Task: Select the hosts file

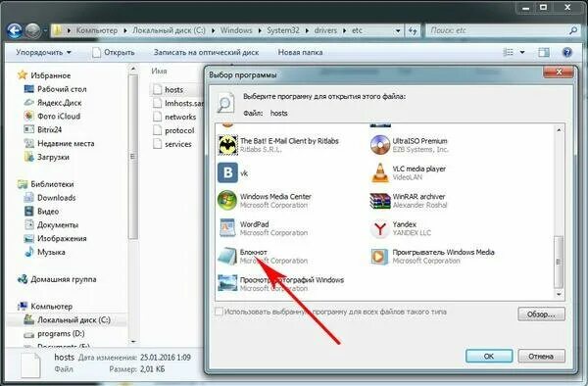Action: [x=174, y=89]
